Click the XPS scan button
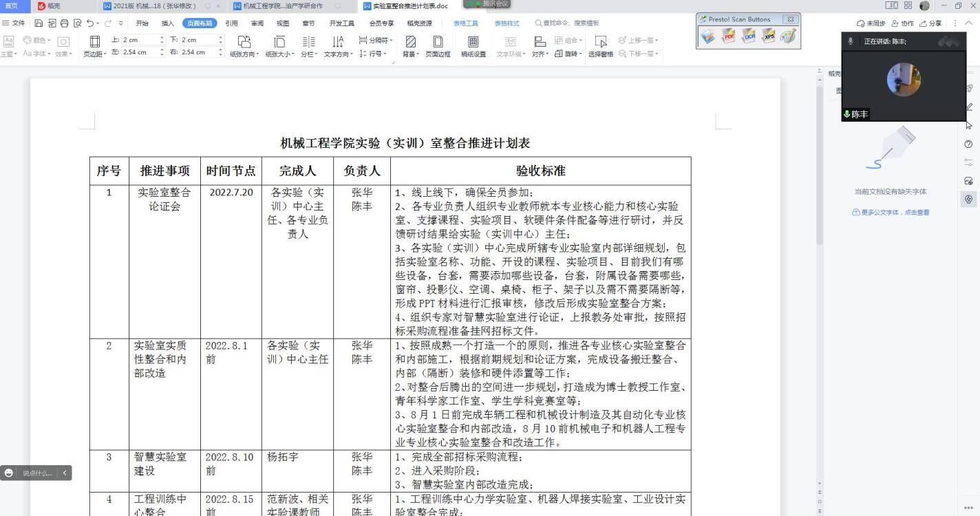Image resolution: width=980 pixels, height=516 pixels. pos(769,36)
